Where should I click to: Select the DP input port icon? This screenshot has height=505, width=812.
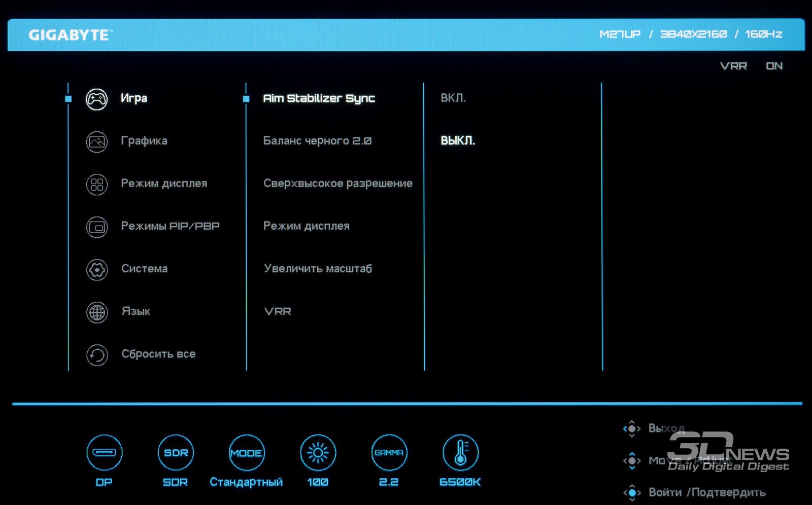[104, 452]
